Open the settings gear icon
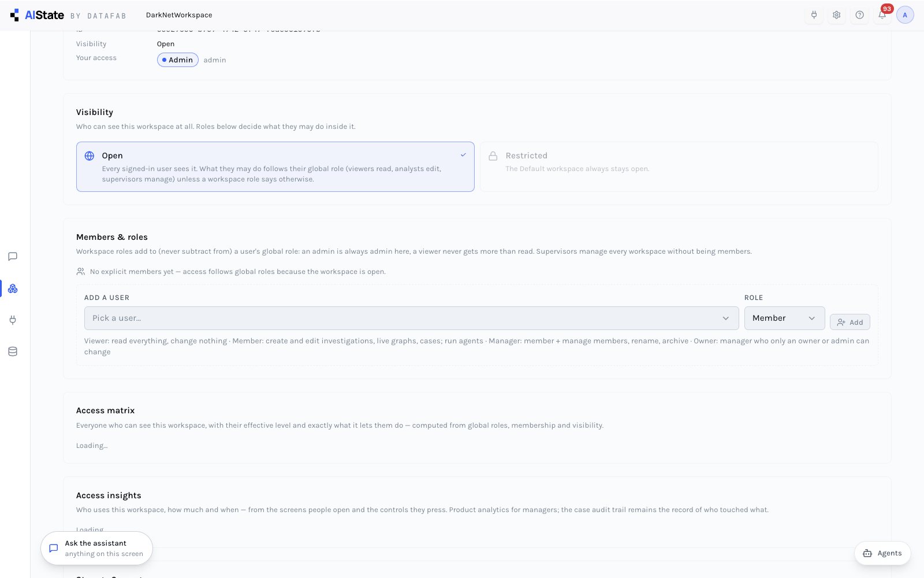 pos(836,15)
